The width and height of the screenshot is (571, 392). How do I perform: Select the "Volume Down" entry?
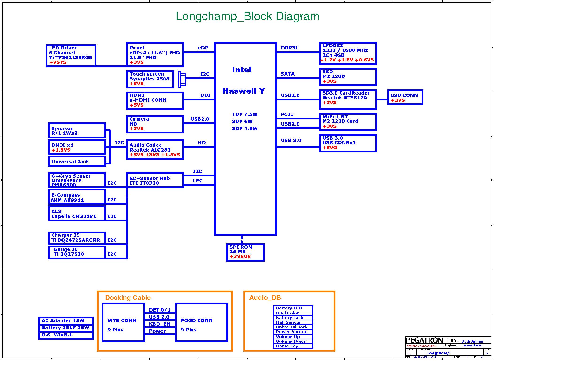coord(293,341)
